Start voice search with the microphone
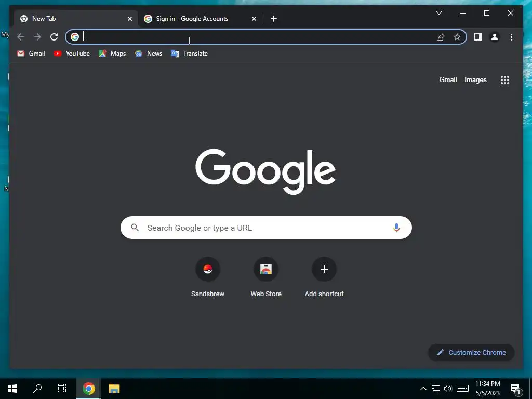The image size is (532, 399). (396, 228)
